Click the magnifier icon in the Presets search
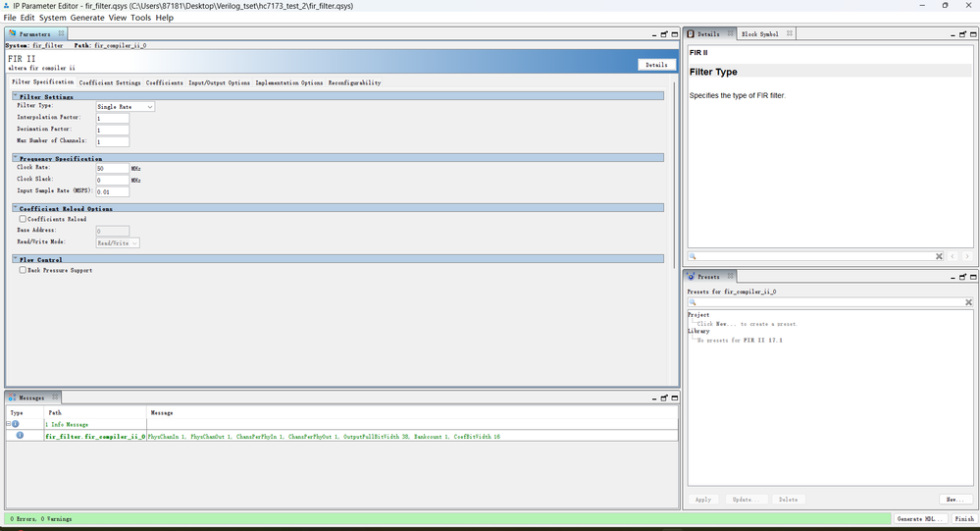The height and width of the screenshot is (531, 980). click(x=693, y=302)
